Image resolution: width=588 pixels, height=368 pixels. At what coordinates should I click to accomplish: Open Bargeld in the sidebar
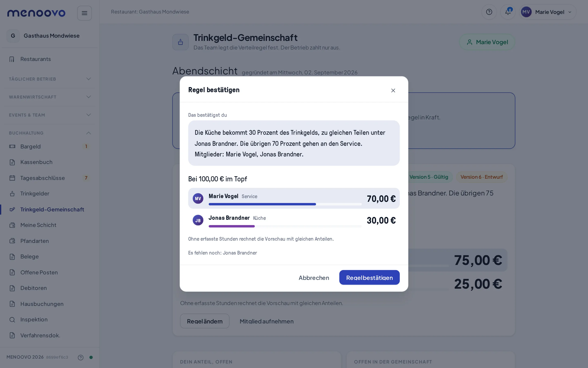pos(49,147)
